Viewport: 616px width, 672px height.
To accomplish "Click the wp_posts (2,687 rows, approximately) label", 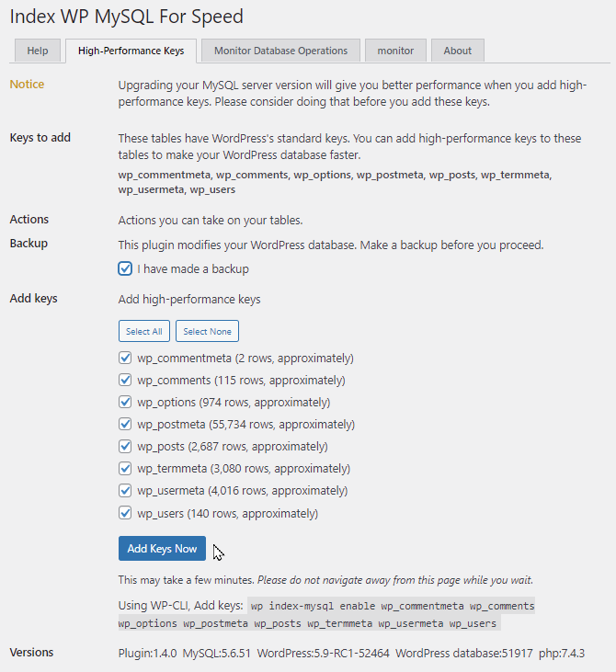I will [233, 447].
